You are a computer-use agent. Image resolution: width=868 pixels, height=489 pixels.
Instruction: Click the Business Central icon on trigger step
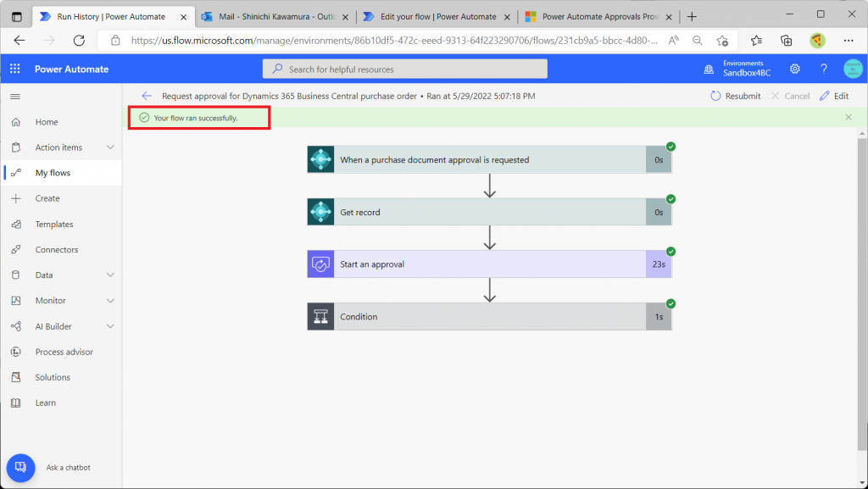[x=320, y=160]
